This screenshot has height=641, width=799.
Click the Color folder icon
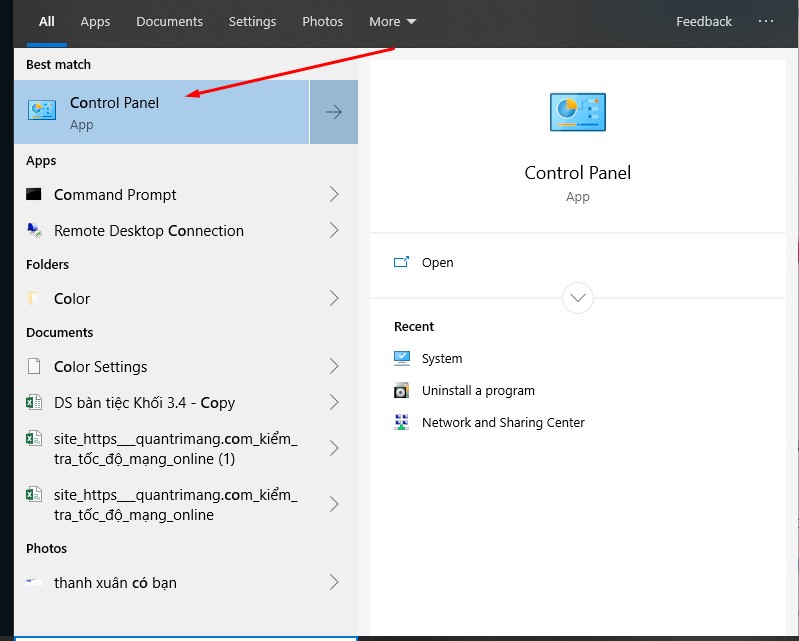[35, 299]
